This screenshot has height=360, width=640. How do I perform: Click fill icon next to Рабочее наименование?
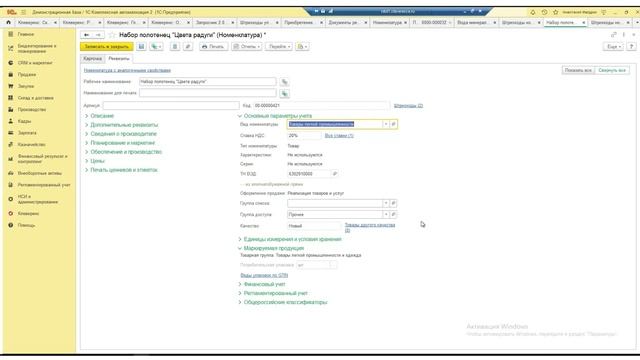pyautogui.click(x=284, y=82)
